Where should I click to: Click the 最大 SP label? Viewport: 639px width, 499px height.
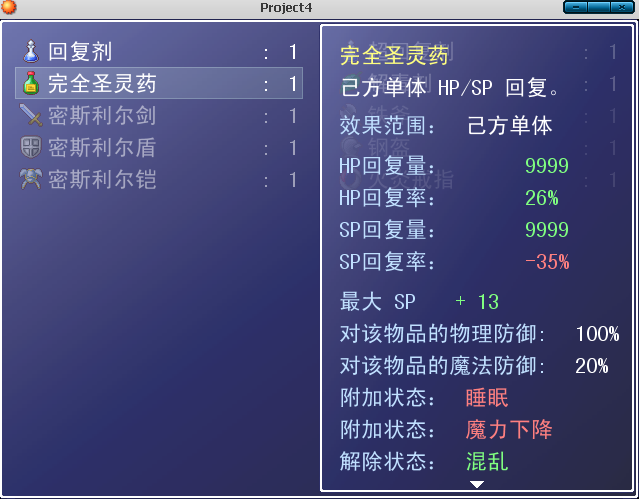pos(377,302)
